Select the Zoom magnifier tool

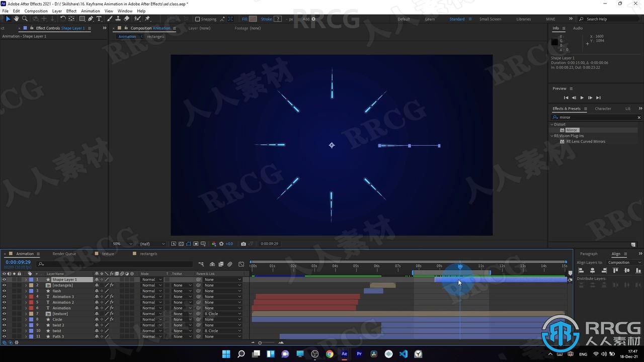pyautogui.click(x=25, y=19)
